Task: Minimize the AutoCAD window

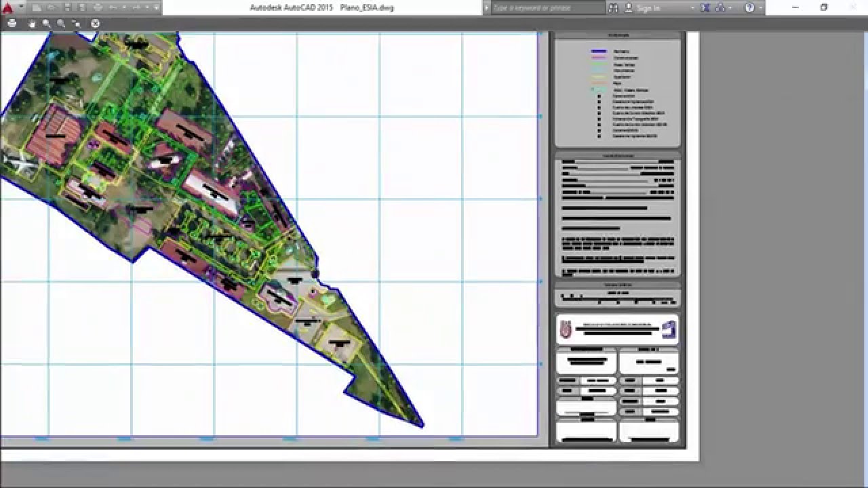Action: 795,7
